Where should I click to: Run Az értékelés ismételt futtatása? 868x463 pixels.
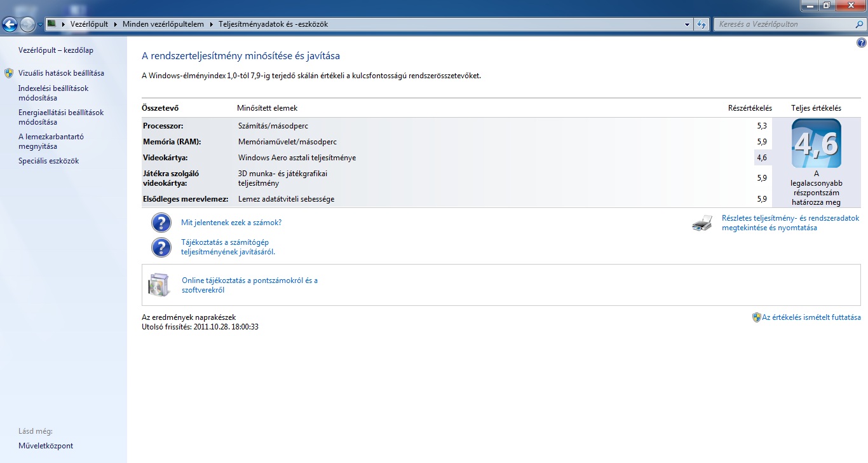811,317
